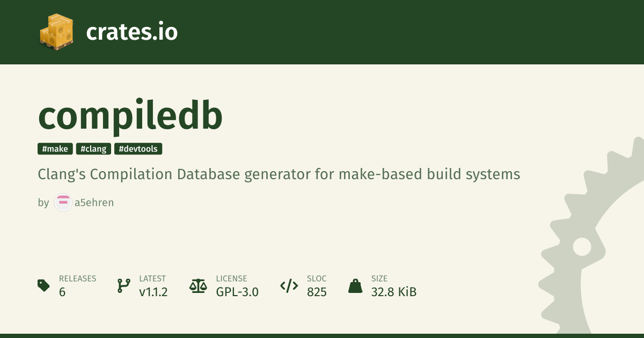The image size is (644, 338).
Task: Select the #devtools tag
Action: pos(138,149)
